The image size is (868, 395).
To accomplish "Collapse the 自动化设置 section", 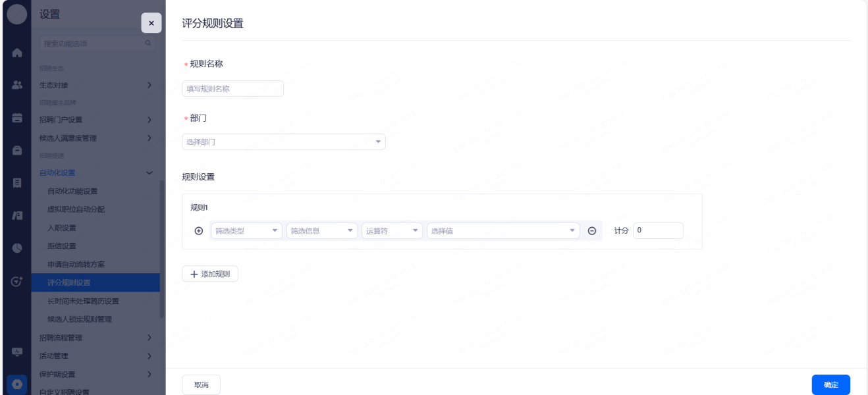I will click(149, 173).
